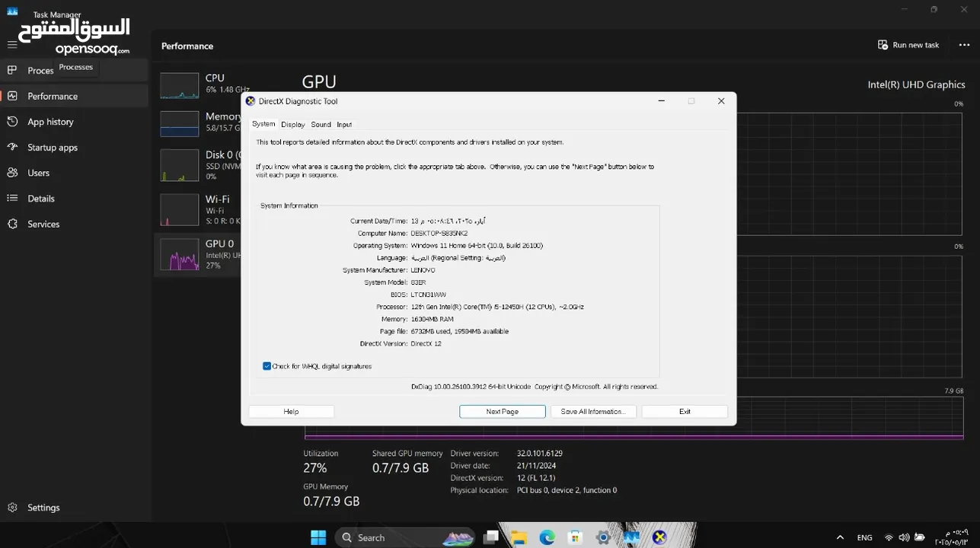980x548 pixels.
Task: Open Task View from the taskbar
Action: 491,537
